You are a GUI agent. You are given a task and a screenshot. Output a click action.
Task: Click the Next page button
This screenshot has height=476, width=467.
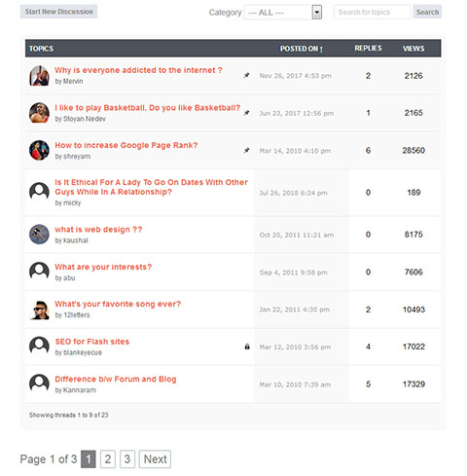click(155, 458)
